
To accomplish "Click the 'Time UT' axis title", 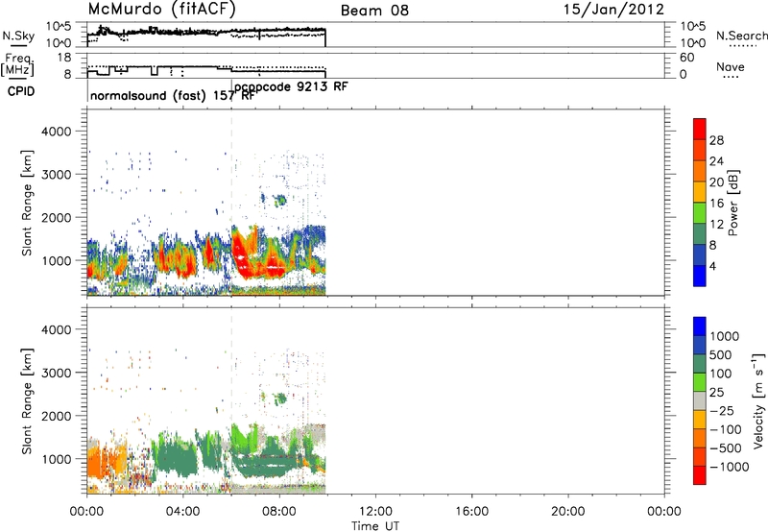I will 375,526.
